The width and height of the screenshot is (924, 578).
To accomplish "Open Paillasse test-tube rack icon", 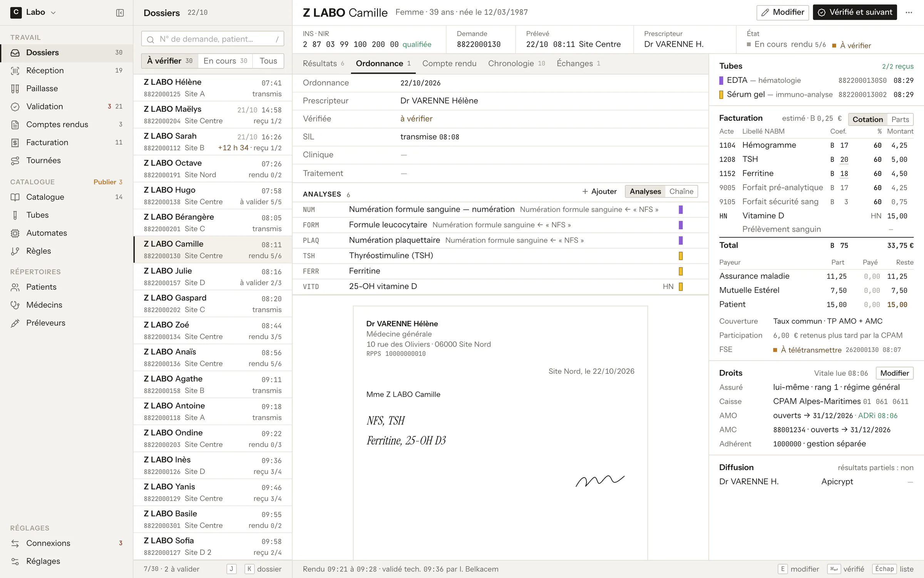I will click(15, 89).
